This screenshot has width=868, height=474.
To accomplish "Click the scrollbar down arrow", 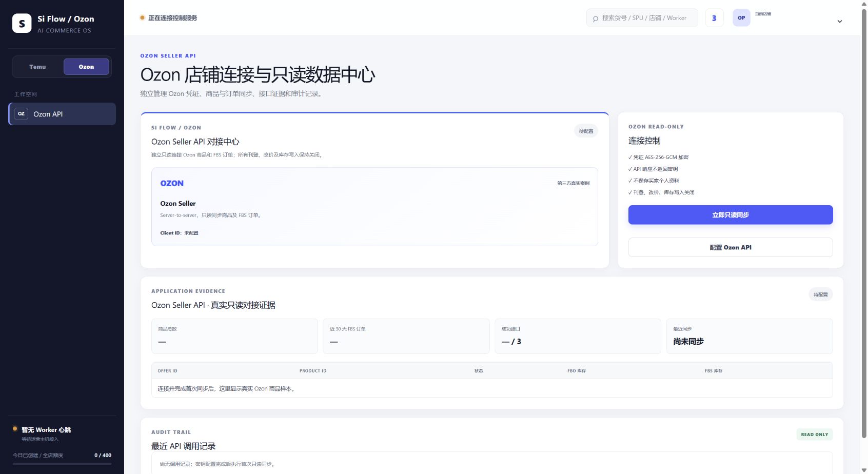I will tap(864, 470).
